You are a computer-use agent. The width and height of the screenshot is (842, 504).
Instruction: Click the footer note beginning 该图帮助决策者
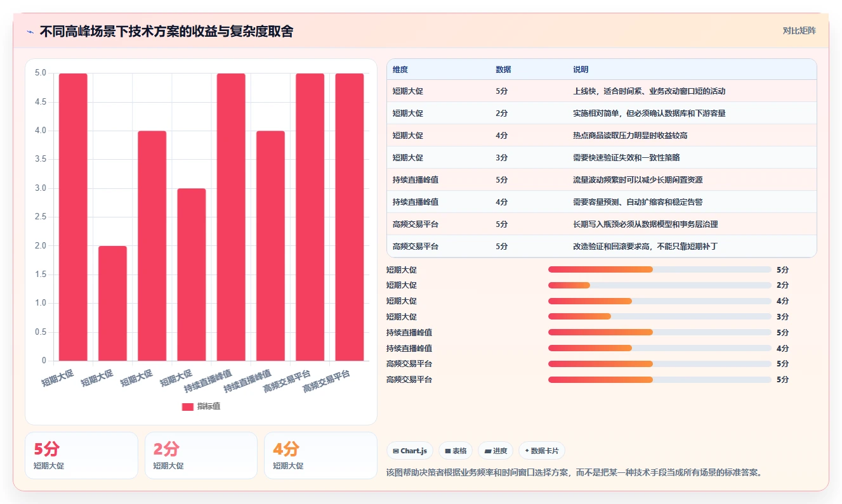[574, 472]
